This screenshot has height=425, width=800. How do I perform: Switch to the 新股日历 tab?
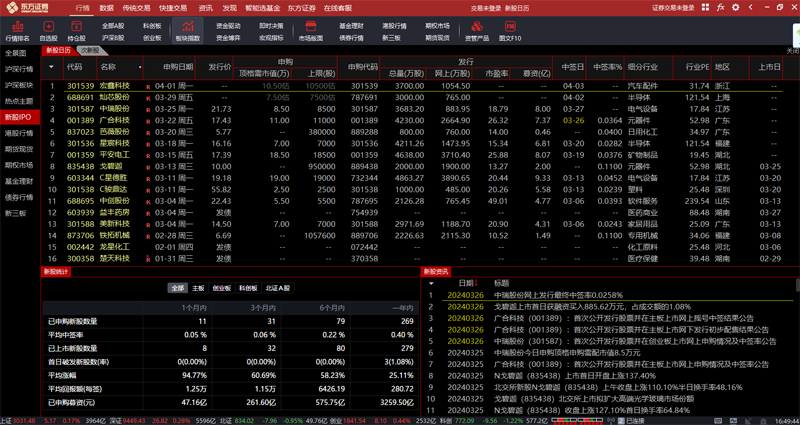pyautogui.click(x=58, y=50)
